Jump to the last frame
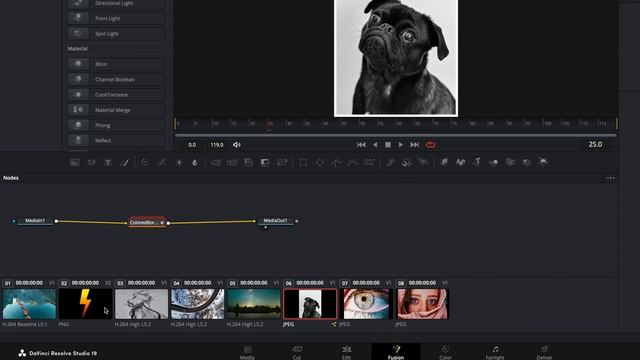Screen dimensions: 640x360 coord(415,145)
